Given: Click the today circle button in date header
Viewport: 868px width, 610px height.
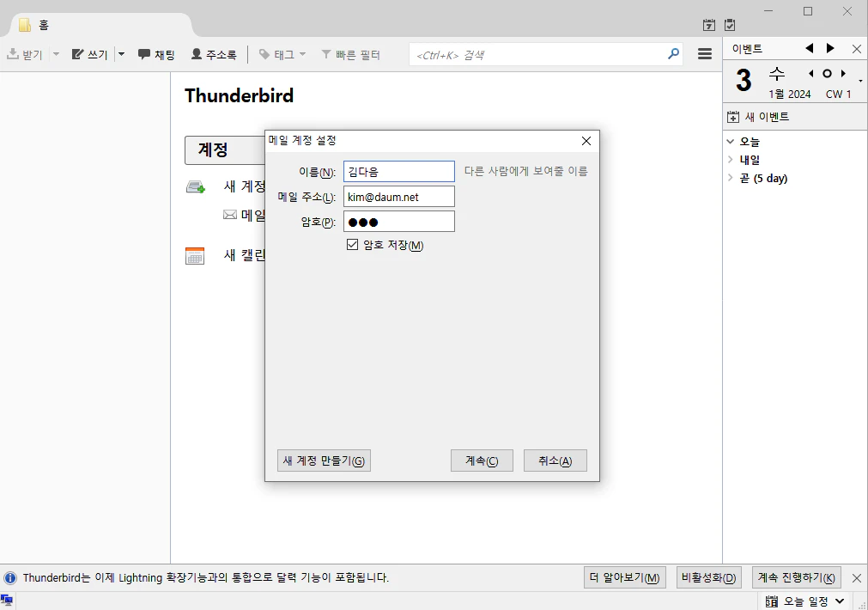Looking at the screenshot, I should [x=827, y=73].
